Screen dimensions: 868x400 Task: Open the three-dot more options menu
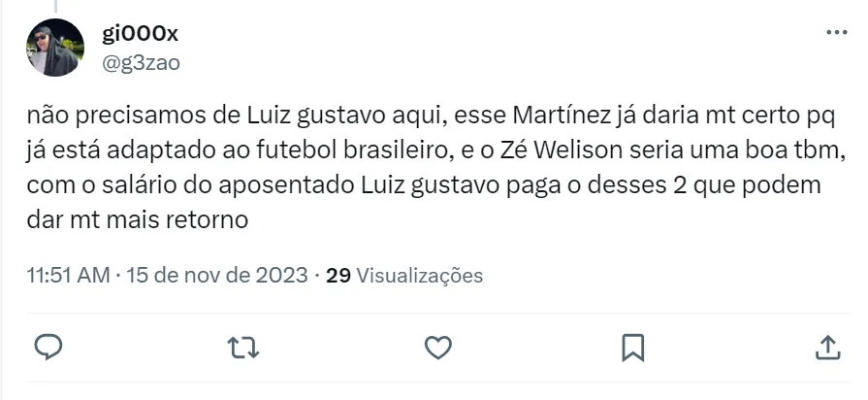(835, 33)
